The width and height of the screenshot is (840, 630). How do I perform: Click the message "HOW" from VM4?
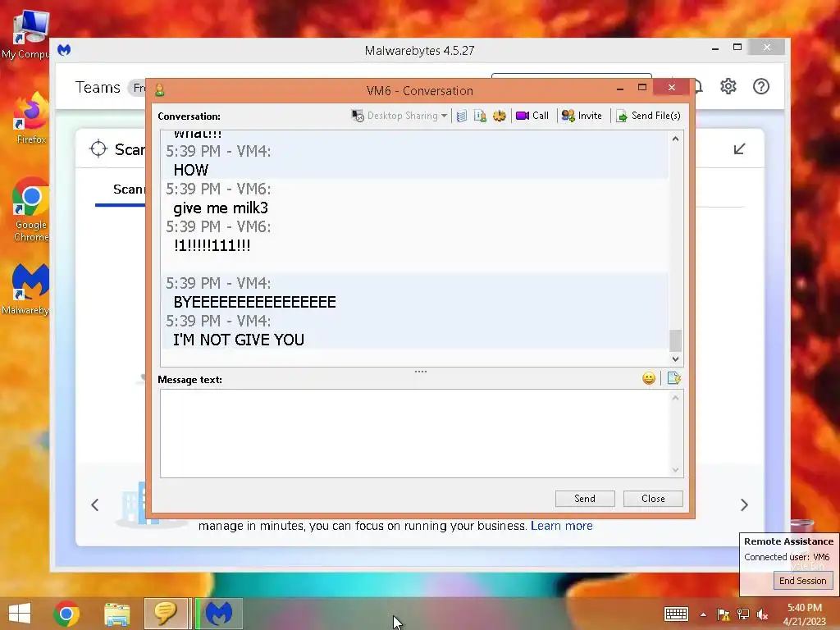click(190, 171)
